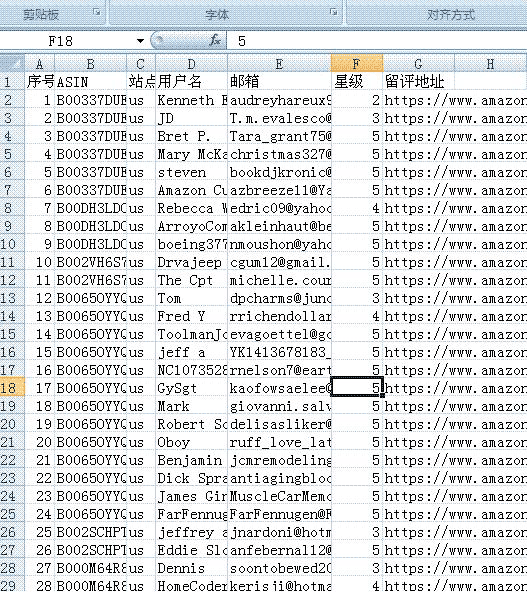Click the insert function fx icon

[x=215, y=40]
